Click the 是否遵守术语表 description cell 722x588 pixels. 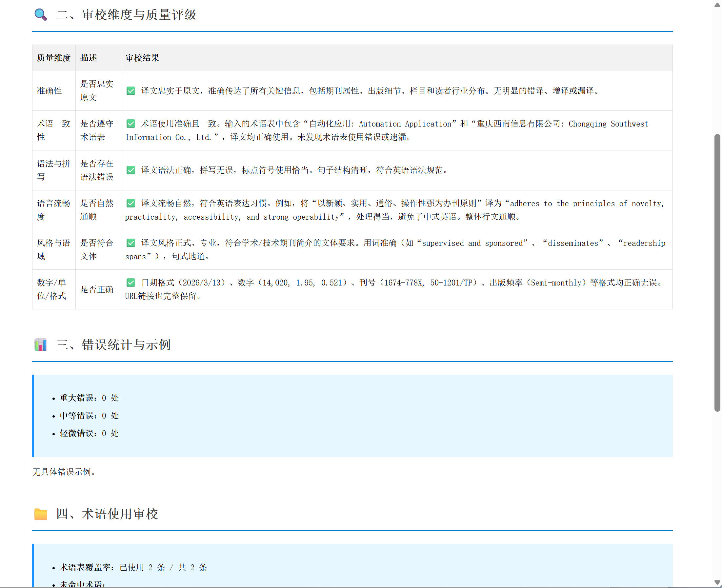(x=98, y=130)
